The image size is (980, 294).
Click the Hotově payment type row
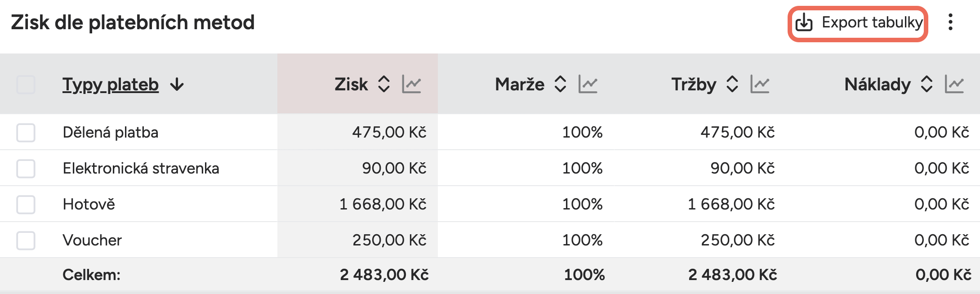pyautogui.click(x=89, y=205)
